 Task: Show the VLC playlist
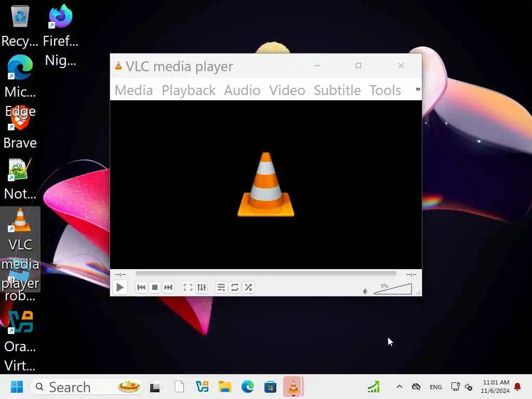tap(221, 287)
